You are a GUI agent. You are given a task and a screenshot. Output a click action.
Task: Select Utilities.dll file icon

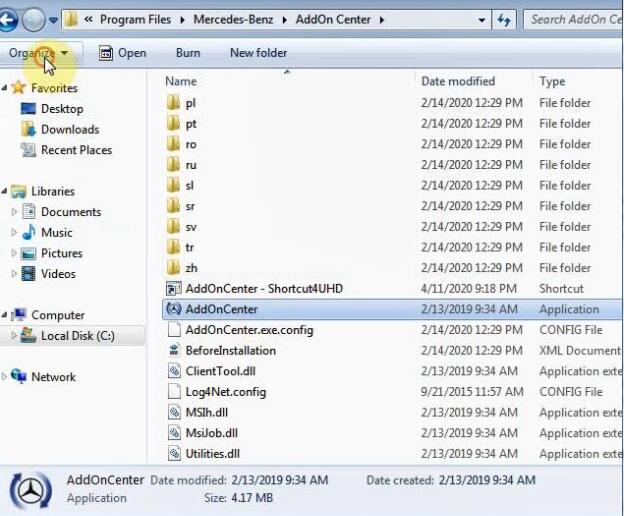tap(174, 454)
